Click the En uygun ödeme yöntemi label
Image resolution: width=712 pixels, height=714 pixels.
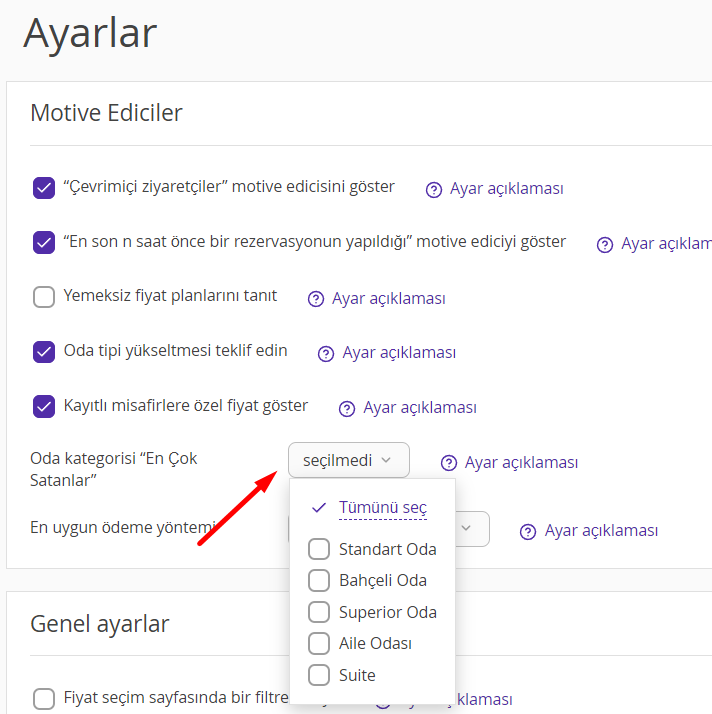point(123,527)
